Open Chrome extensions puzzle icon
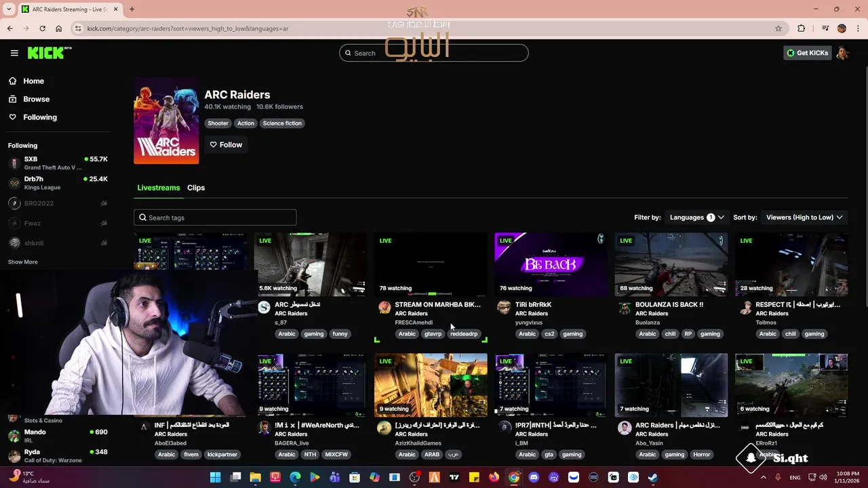Image resolution: width=868 pixels, height=488 pixels. (802, 28)
